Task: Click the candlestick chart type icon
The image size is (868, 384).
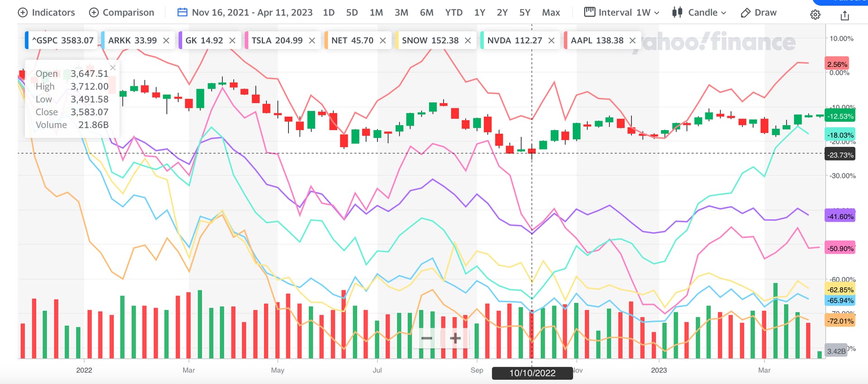Action: 677,12
